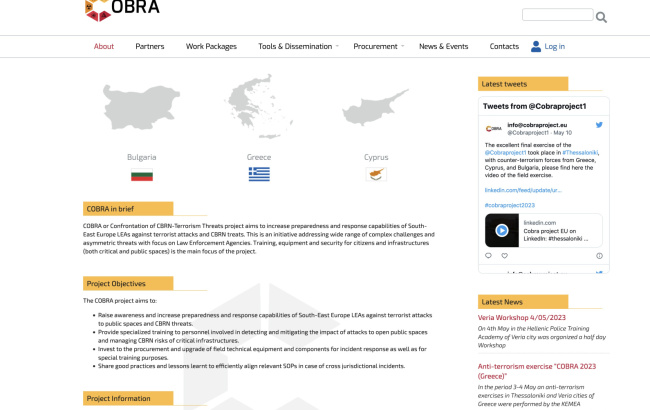Click the tweet reply speech-bubble icon

[488, 256]
